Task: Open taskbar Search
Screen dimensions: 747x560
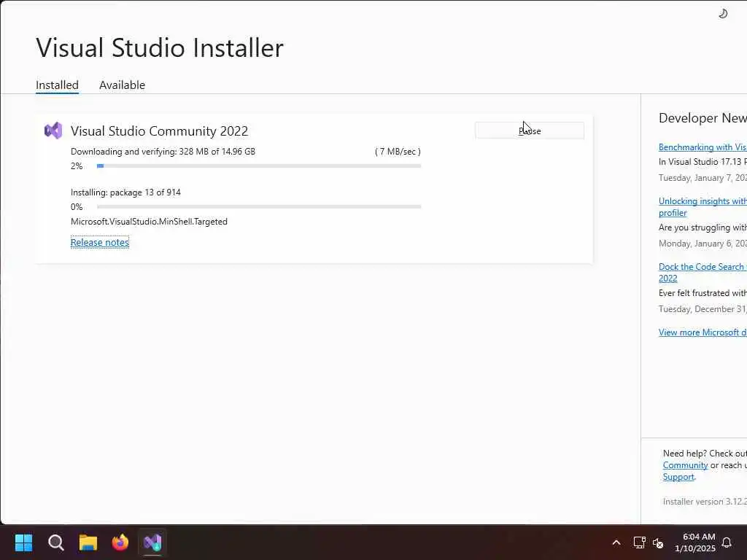Action: coord(56,542)
